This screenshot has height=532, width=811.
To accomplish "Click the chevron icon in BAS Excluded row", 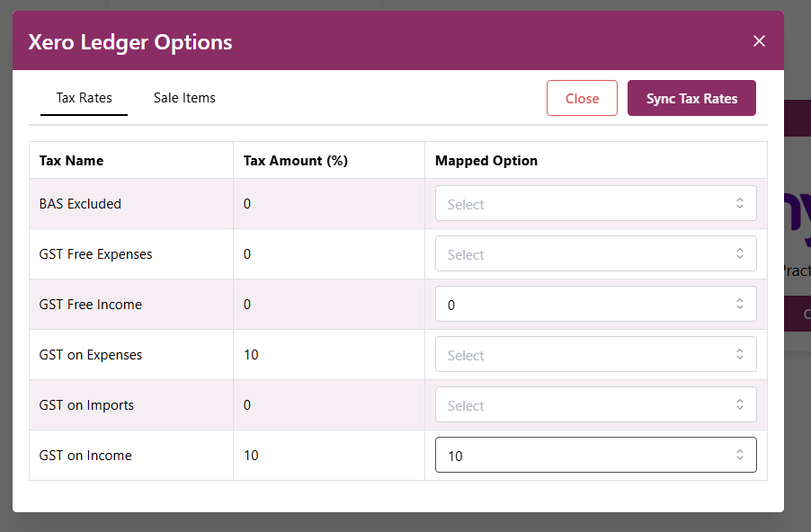I will [x=739, y=204].
